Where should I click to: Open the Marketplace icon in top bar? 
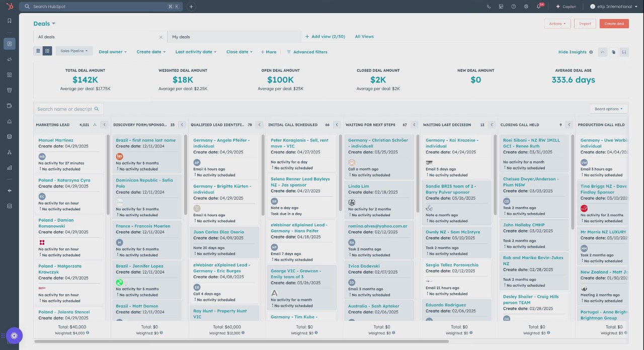501,7
